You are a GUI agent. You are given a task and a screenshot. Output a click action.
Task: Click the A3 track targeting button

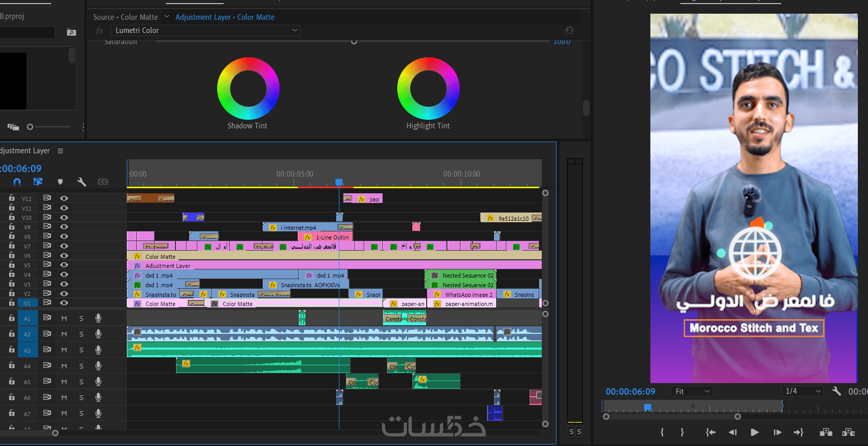(27, 350)
